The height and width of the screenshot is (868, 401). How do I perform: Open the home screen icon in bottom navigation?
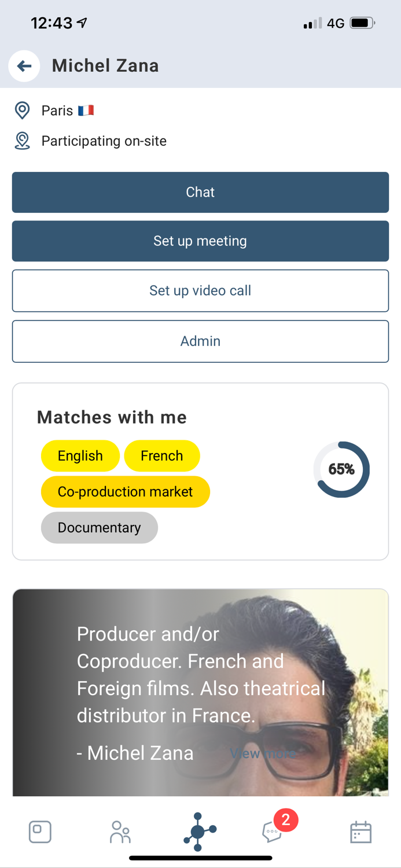[39, 832]
